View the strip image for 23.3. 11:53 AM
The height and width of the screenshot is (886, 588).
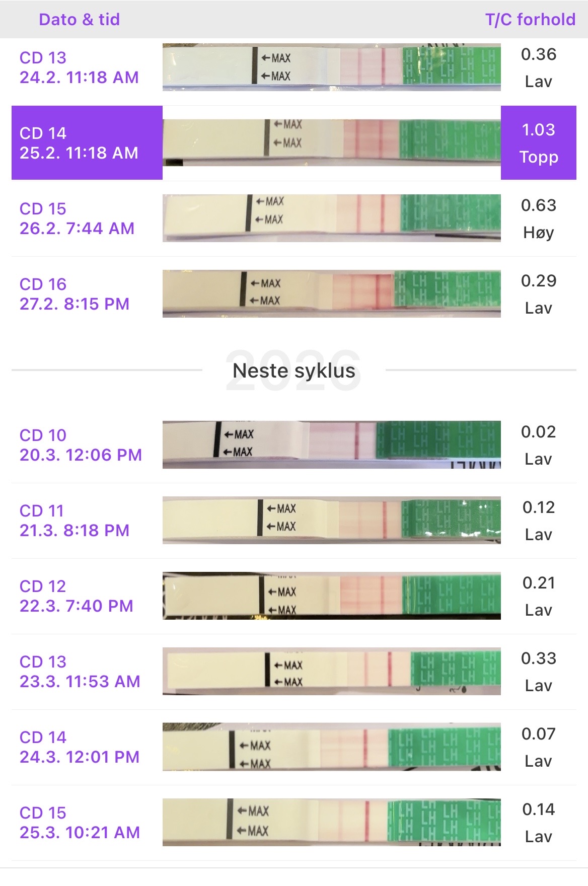[x=331, y=671]
